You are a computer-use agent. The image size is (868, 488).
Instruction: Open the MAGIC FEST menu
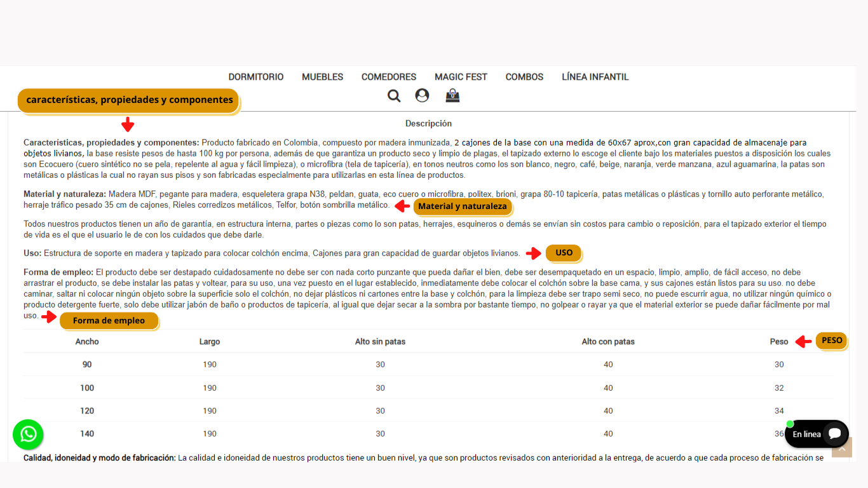(x=461, y=77)
